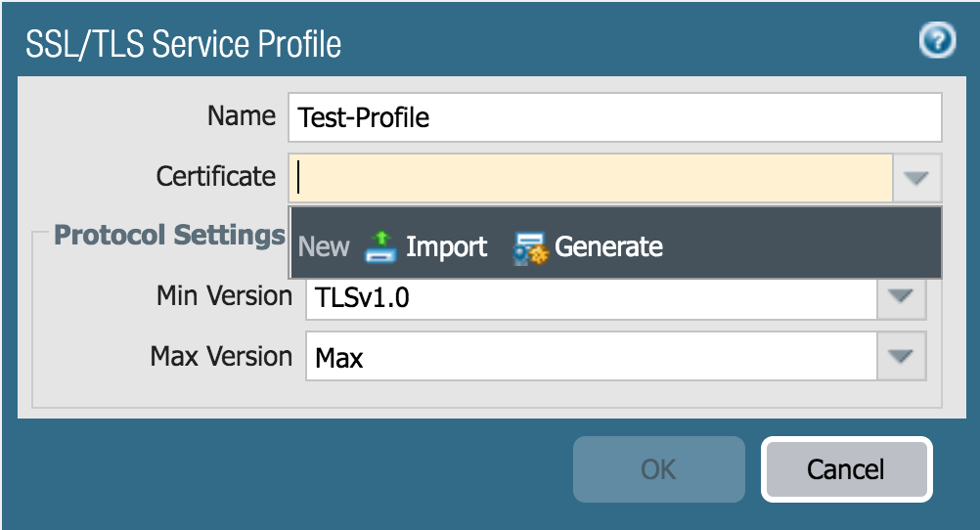Focus the Name field containing Test-Profile
Image resolution: width=980 pixels, height=530 pixels.
point(614,118)
